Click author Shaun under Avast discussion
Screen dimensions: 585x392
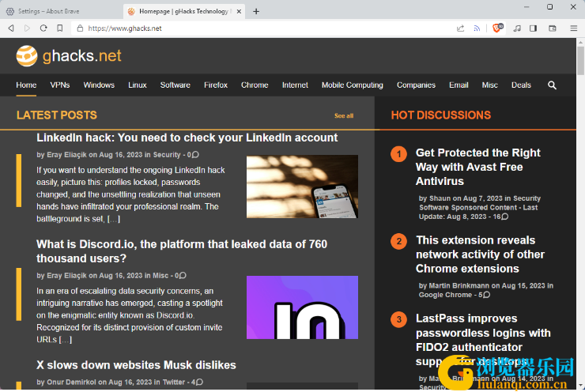pyautogui.click(x=440, y=198)
